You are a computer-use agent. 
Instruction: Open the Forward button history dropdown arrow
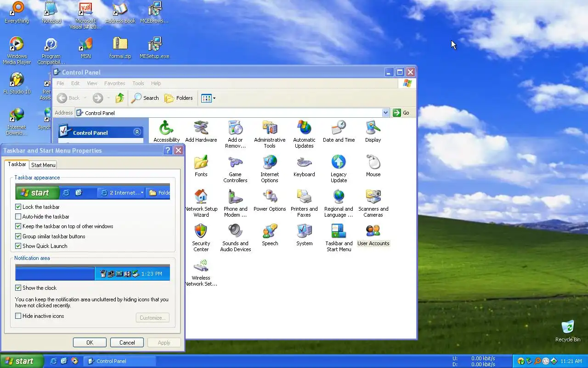[x=108, y=98]
